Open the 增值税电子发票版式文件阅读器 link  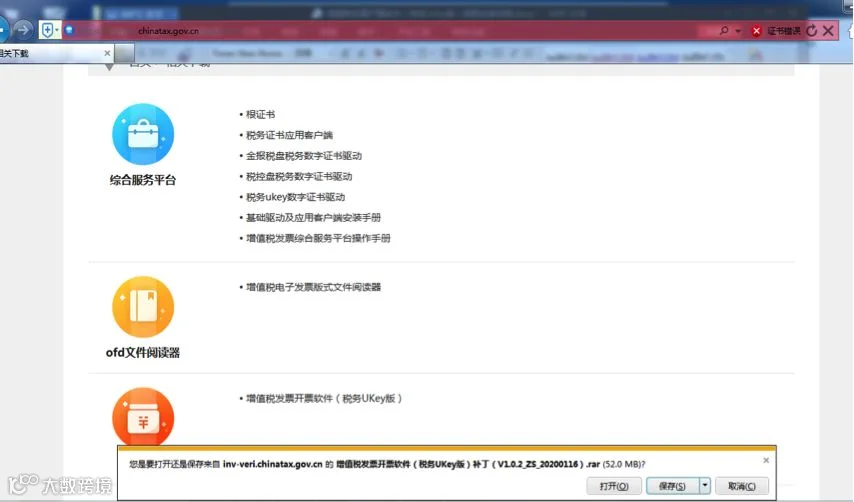(313, 287)
